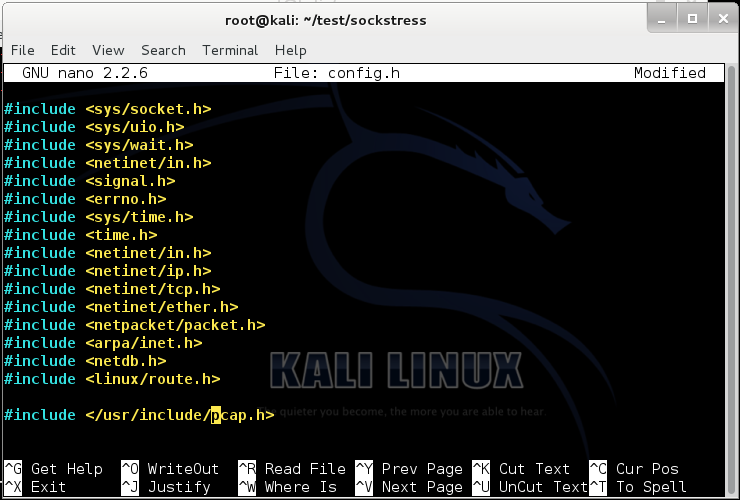740x500 pixels.
Task: Click the signal.h include line
Action: click(90, 181)
